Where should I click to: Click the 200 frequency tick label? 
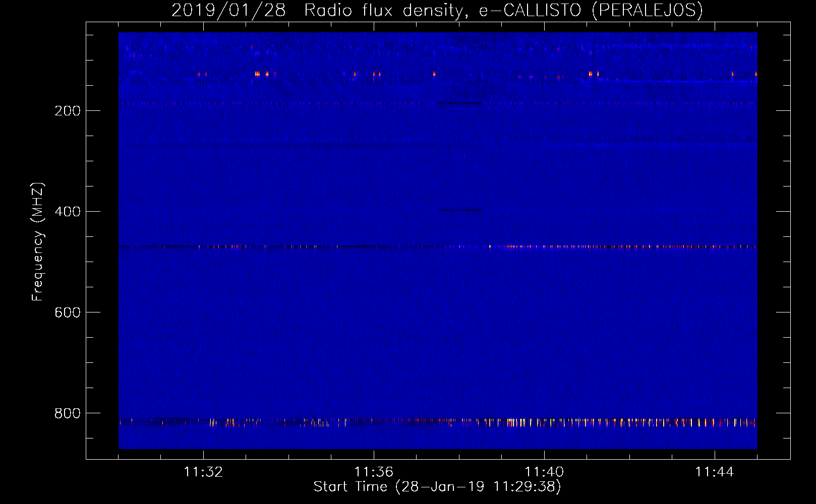pyautogui.click(x=68, y=111)
